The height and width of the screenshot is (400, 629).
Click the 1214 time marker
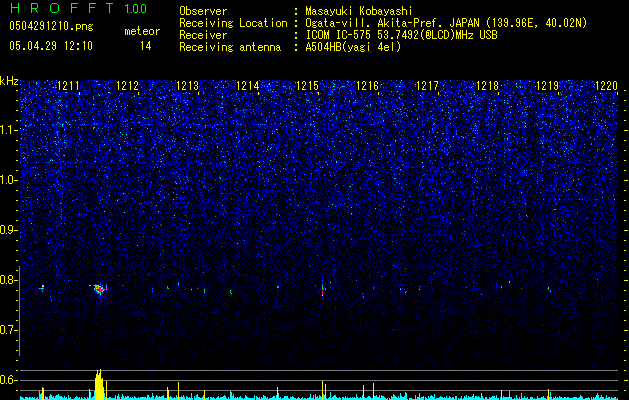pyautogui.click(x=248, y=86)
